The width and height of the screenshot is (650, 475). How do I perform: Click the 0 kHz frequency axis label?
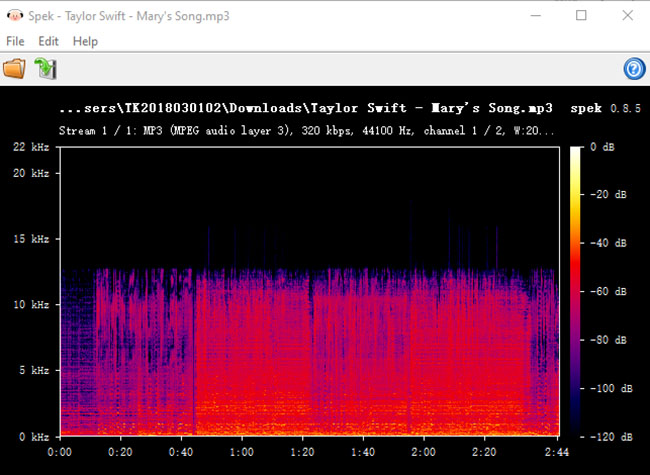pyautogui.click(x=34, y=437)
